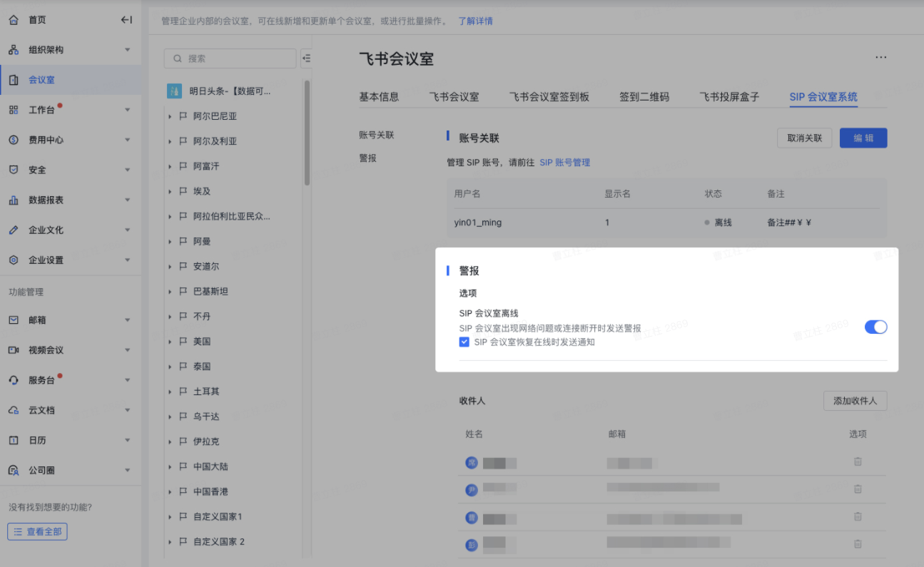Expand the 企业文化 sidebar dropdown arrow
Viewport: 924px width, 567px height.
pos(128,230)
